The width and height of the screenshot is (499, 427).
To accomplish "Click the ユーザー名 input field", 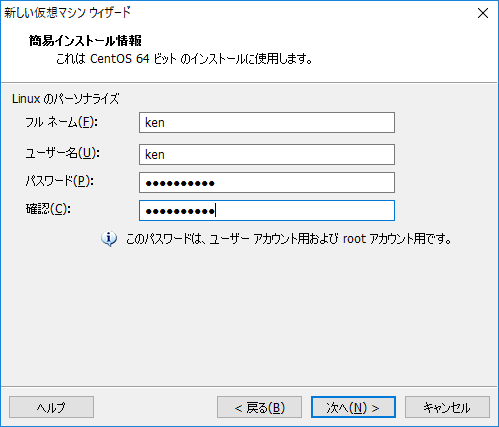I will click(x=267, y=154).
